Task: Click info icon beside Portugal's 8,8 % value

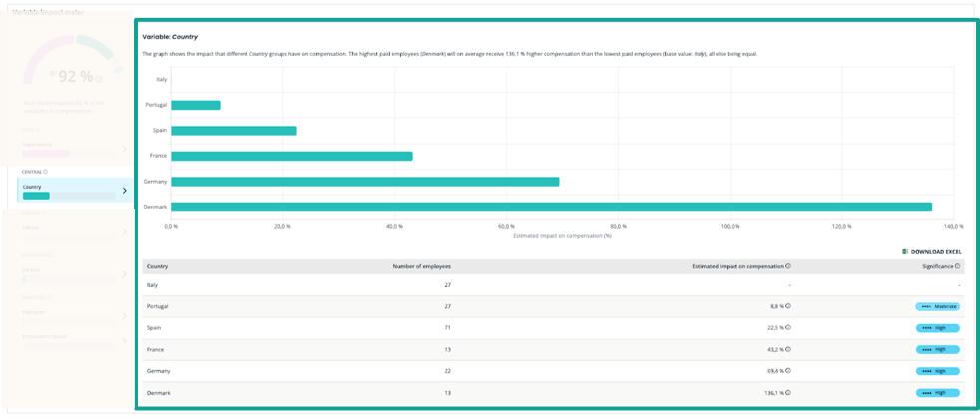Action: pyautogui.click(x=788, y=306)
